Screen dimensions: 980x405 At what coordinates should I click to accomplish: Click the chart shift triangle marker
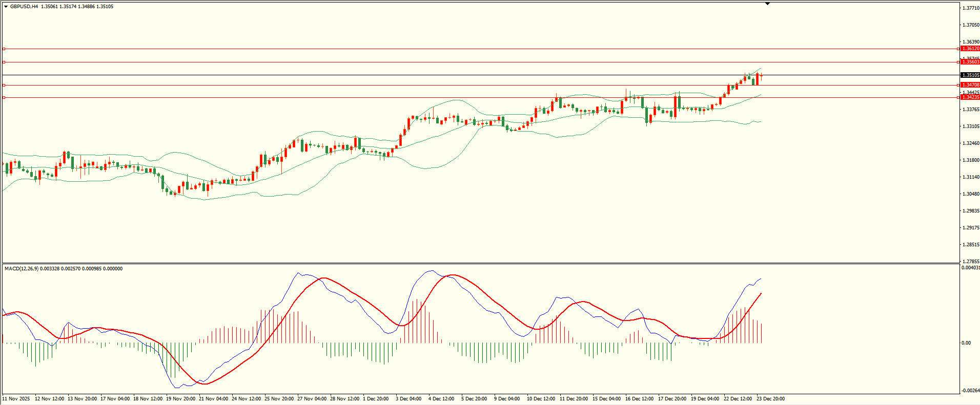point(767,4)
